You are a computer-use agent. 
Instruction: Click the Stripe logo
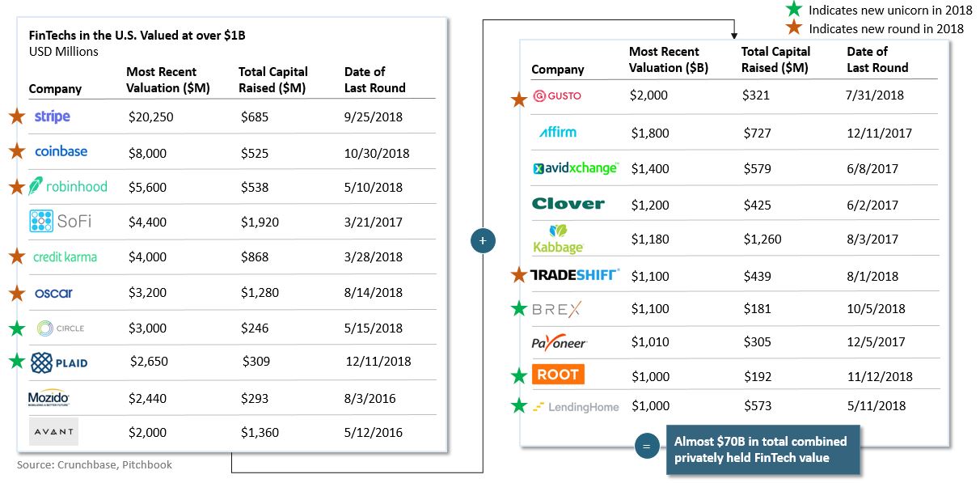(53, 117)
